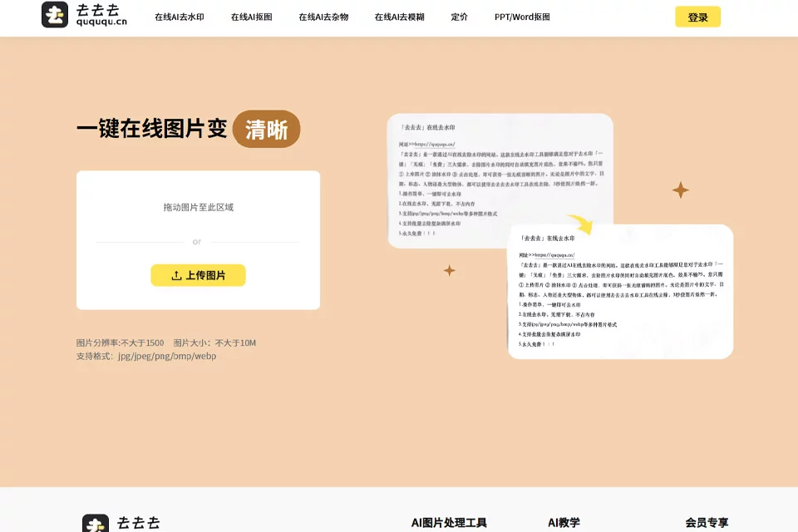This screenshot has width=798, height=532.
Task: Click the footer 去去去 logo icon
Action: pyautogui.click(x=96, y=524)
